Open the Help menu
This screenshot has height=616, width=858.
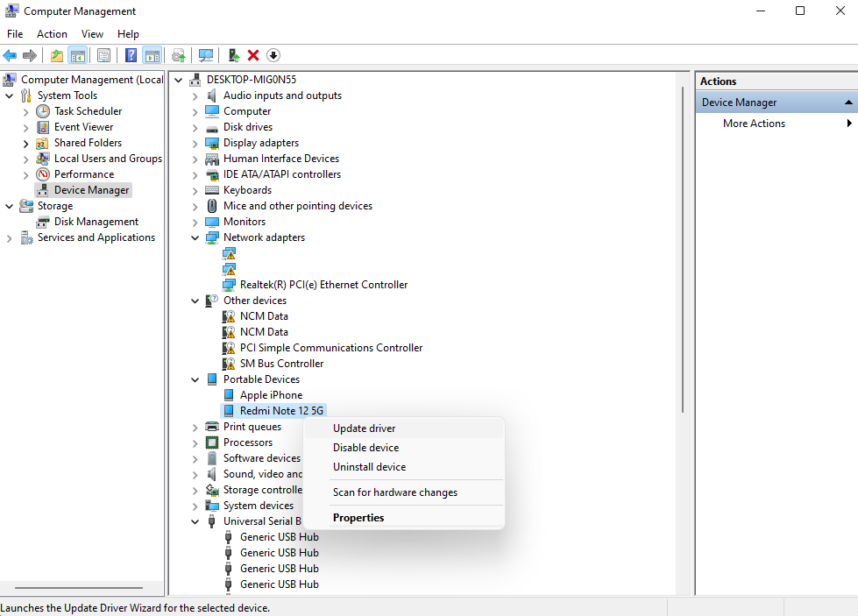coord(128,34)
